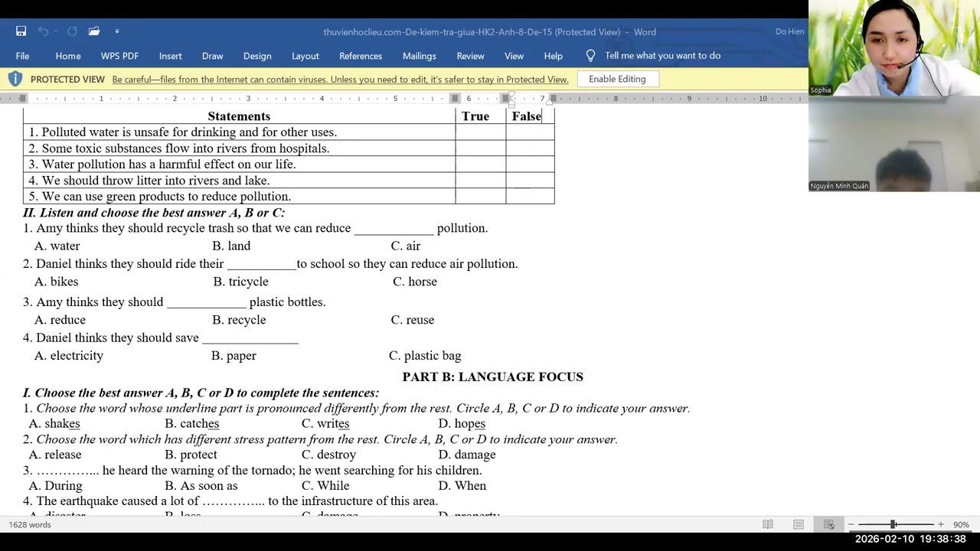Click the heading 'II. Listen and choose the best answer'

pyautogui.click(x=154, y=213)
